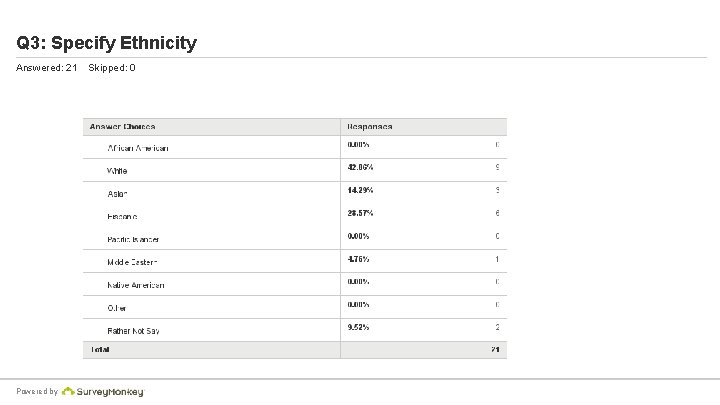Click the 42.86% response value
The height and width of the screenshot is (405, 720).
359,167
